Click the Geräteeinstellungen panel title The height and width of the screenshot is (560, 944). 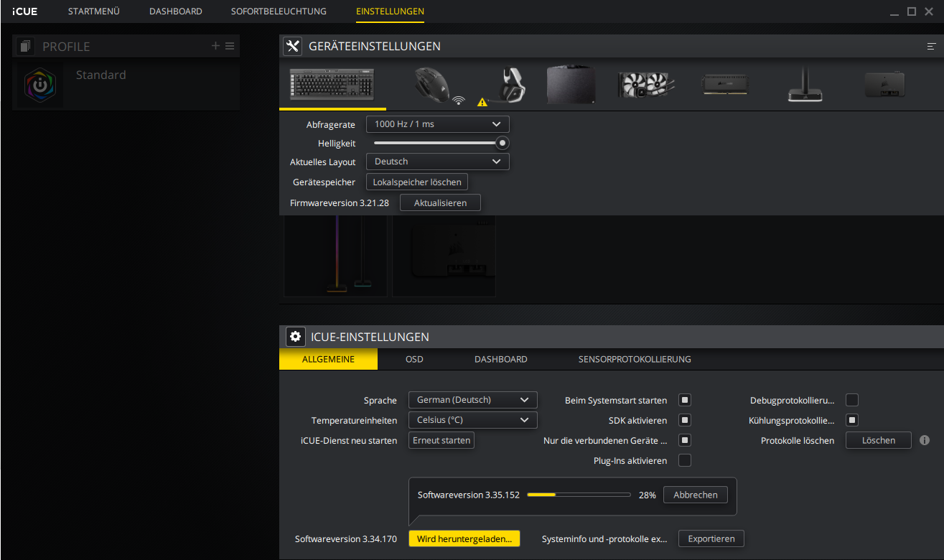click(x=375, y=46)
